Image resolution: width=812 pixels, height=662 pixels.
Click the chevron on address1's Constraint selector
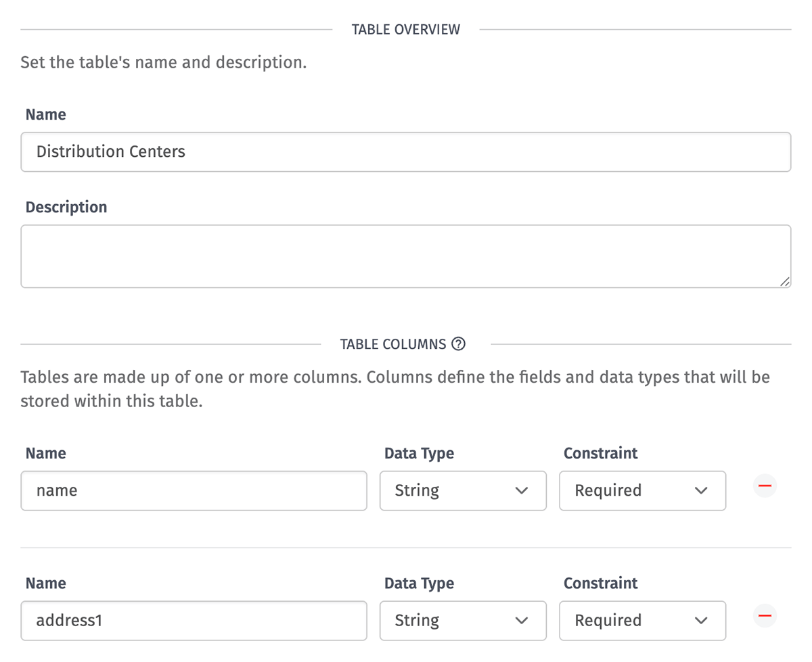coord(702,620)
